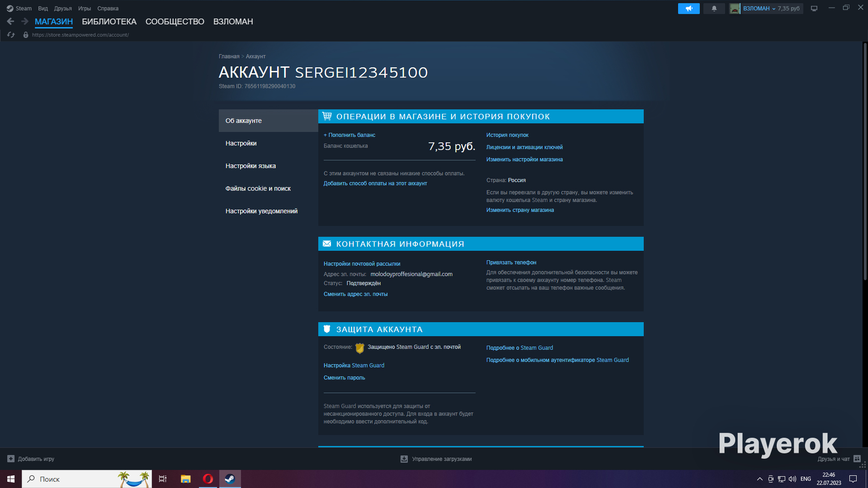Open File Explorer from the taskbar

[x=186, y=479]
